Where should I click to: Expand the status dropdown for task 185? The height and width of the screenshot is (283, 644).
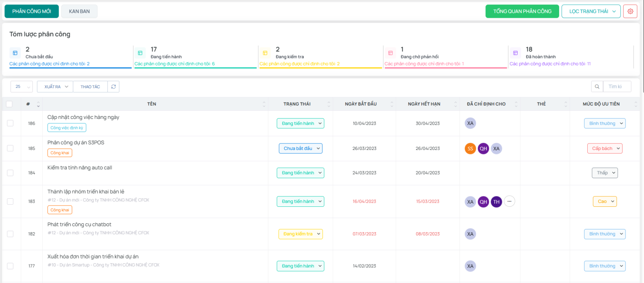pos(300,148)
